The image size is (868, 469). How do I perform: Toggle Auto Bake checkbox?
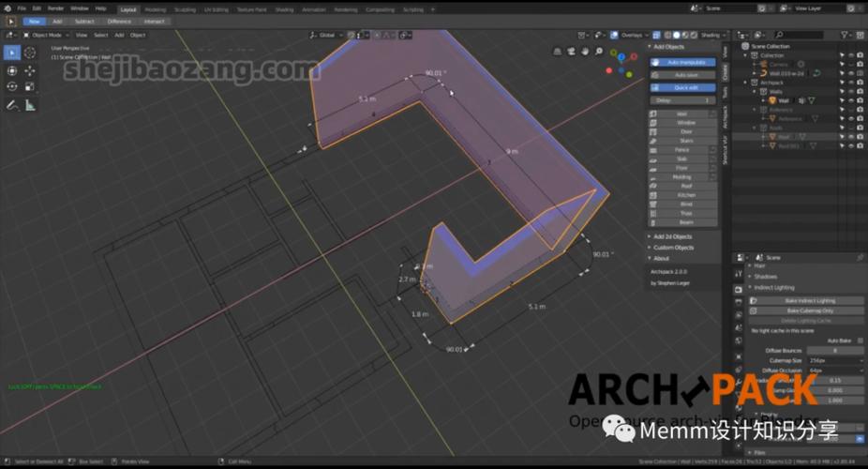click(860, 340)
